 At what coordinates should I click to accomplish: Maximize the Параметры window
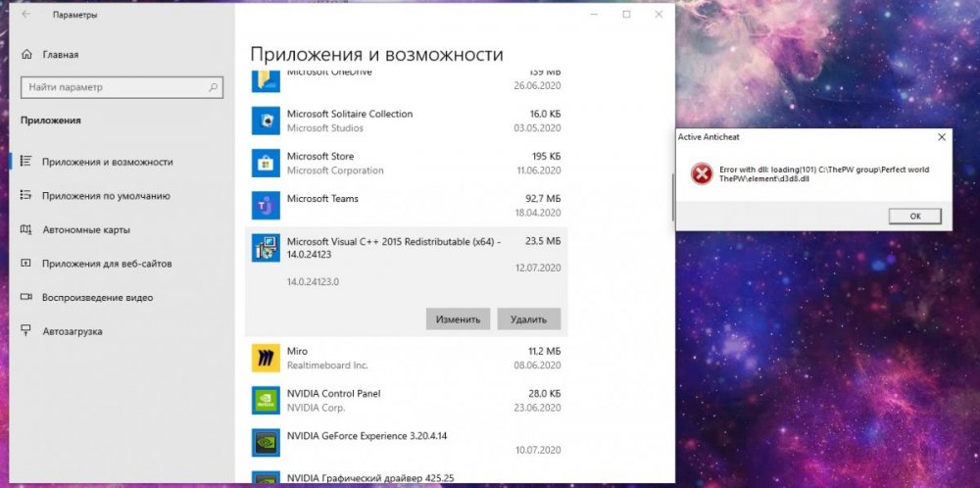coord(626,15)
